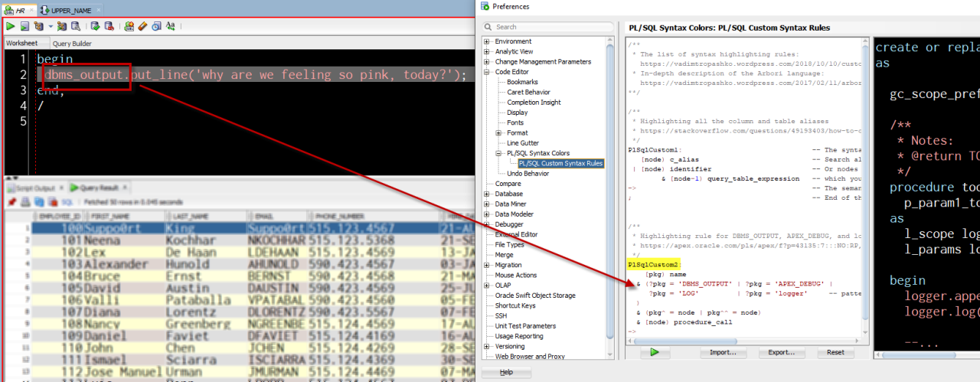Click the Import... button
The height and width of the screenshot is (382, 980).
tap(723, 353)
